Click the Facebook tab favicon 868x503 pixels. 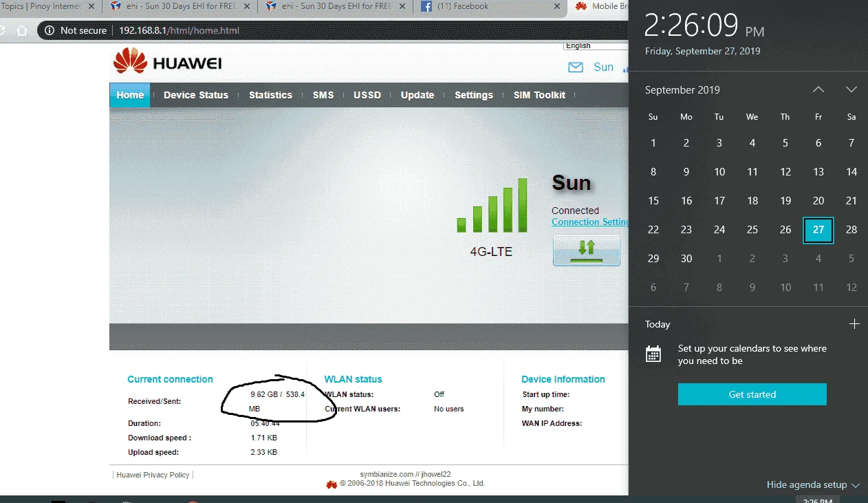point(426,6)
